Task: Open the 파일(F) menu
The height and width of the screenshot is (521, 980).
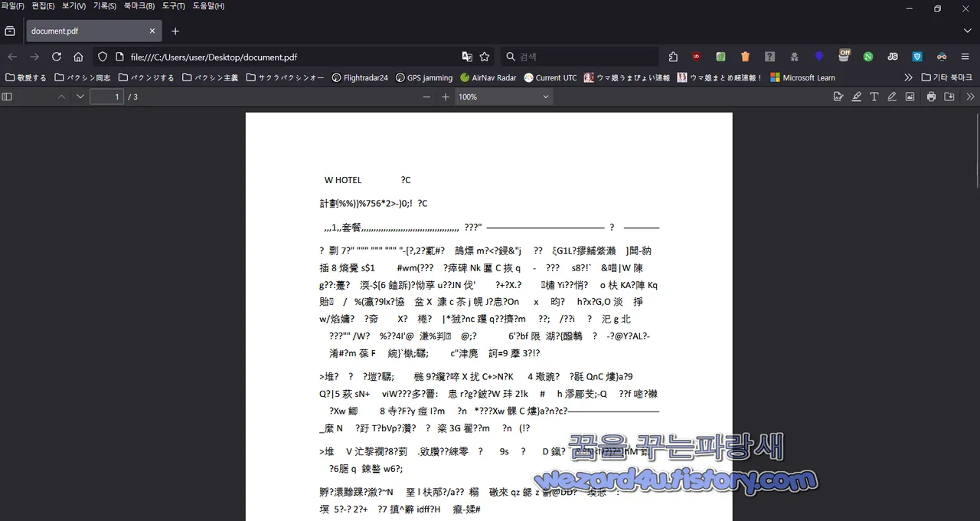Action: coord(13,6)
